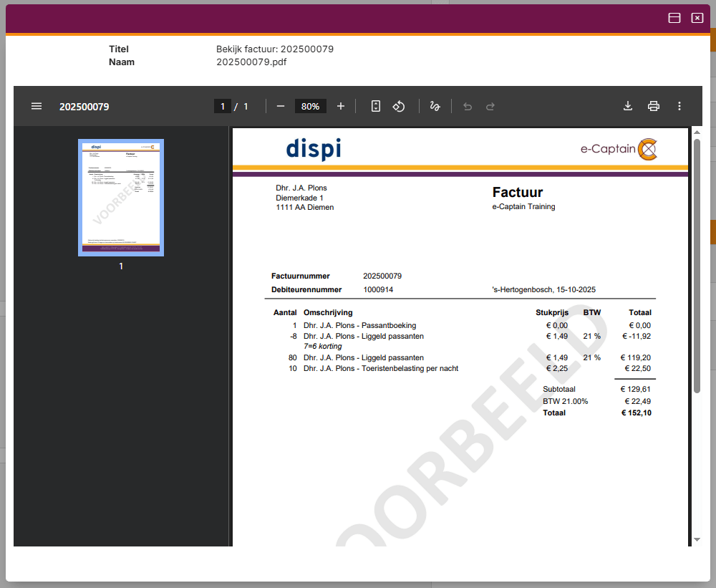Edit the zoom percentage field showing 80%
This screenshot has height=588, width=716.
point(310,105)
